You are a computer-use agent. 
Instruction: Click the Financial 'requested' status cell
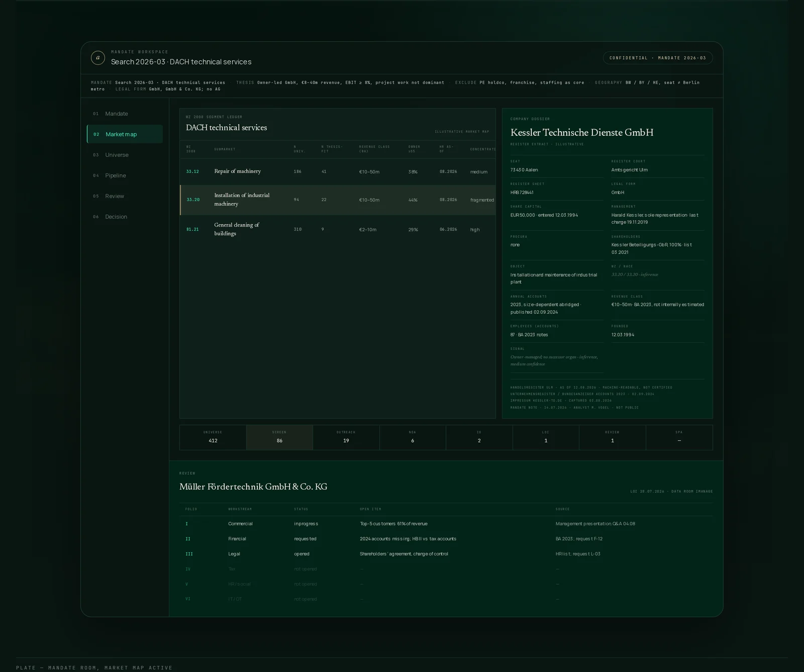tap(306, 539)
